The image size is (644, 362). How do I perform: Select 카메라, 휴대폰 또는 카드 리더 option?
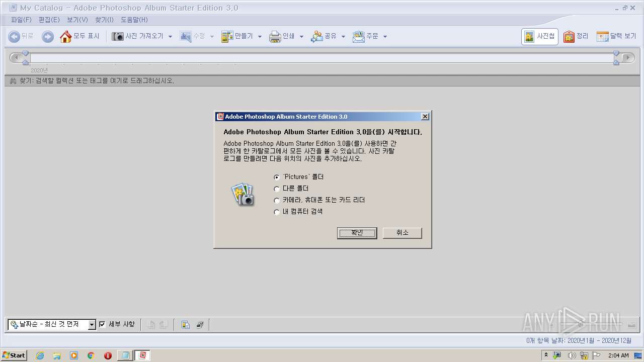(276, 200)
